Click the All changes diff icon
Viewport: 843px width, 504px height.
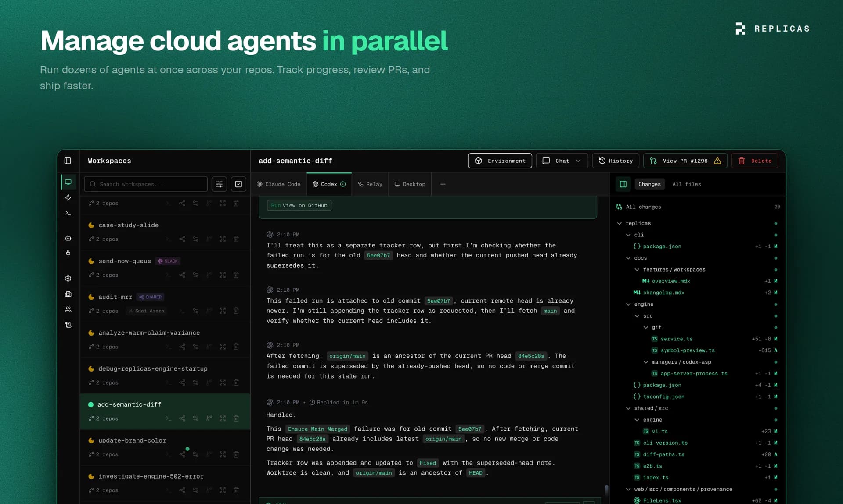coord(619,207)
